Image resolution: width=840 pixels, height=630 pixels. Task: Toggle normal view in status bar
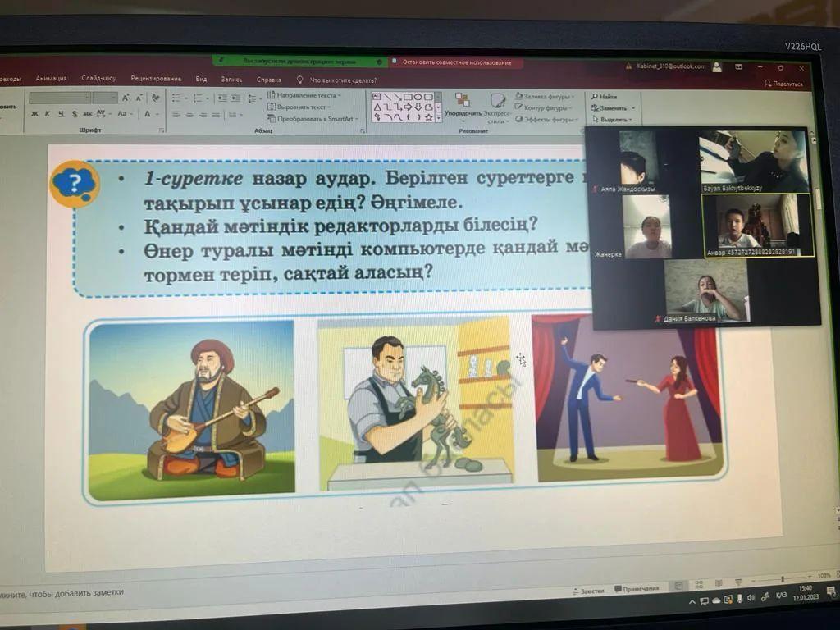(678, 586)
